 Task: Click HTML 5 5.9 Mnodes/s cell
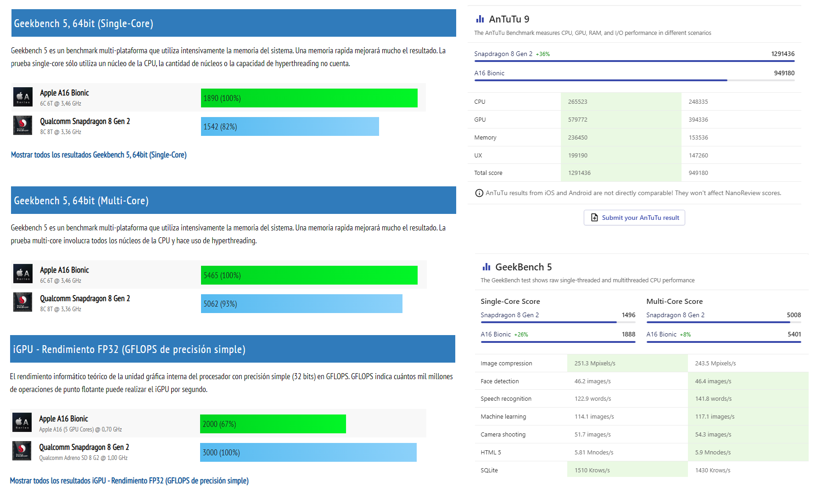(748, 453)
